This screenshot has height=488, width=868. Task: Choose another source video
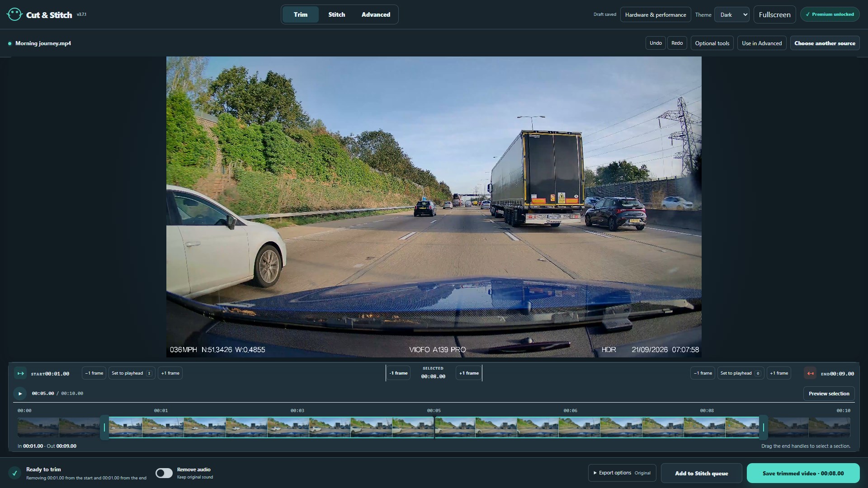(x=825, y=43)
